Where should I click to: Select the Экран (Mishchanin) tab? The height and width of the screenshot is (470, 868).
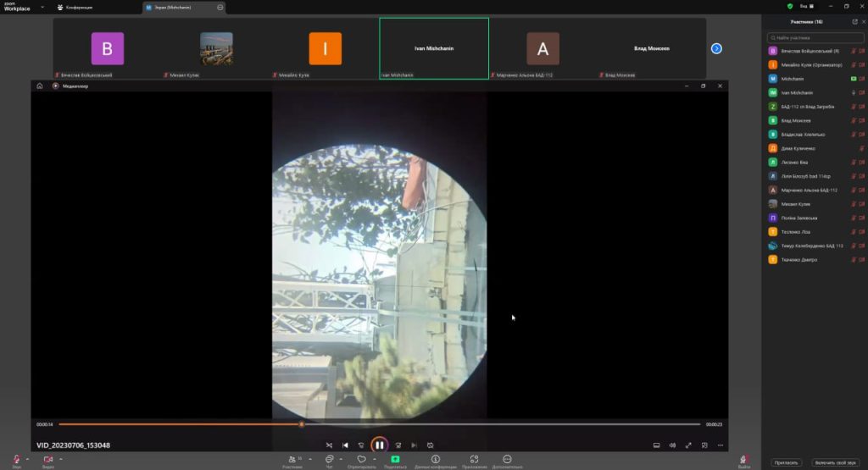tap(178, 7)
